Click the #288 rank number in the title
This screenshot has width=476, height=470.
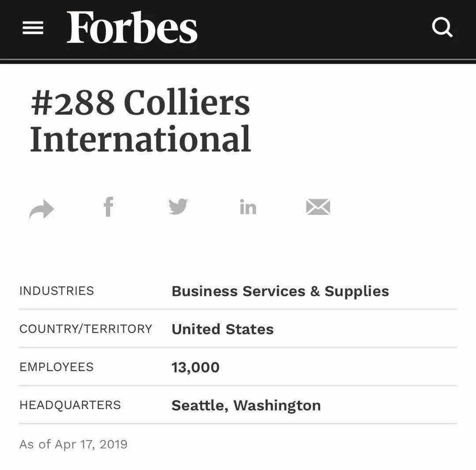tap(73, 102)
